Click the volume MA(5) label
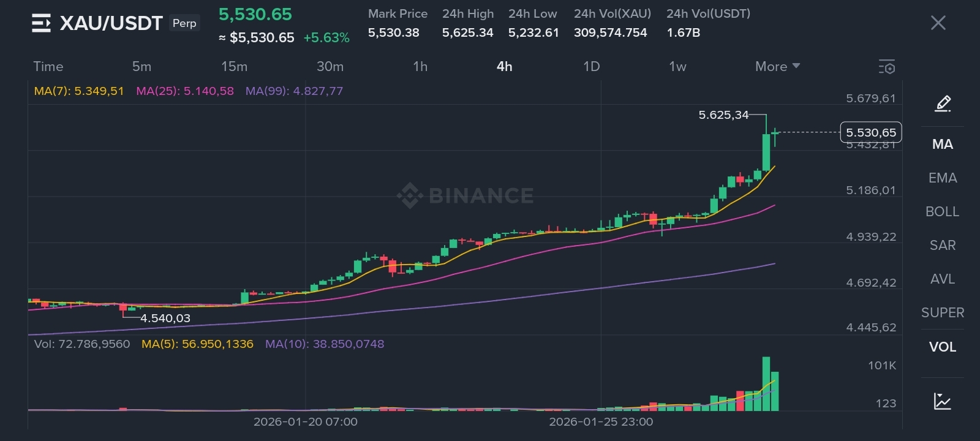 [197, 344]
